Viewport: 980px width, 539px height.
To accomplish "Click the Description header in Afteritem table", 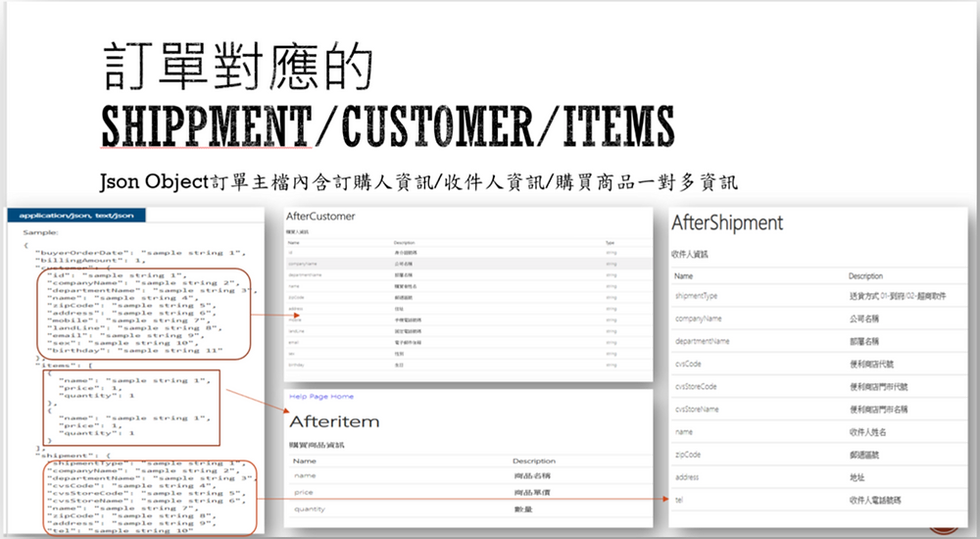I will (534, 461).
